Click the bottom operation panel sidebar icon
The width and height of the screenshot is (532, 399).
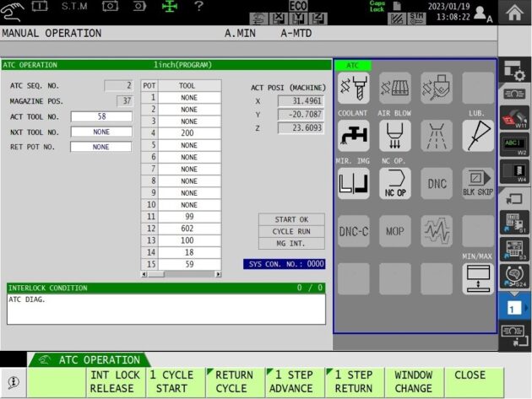(514, 337)
